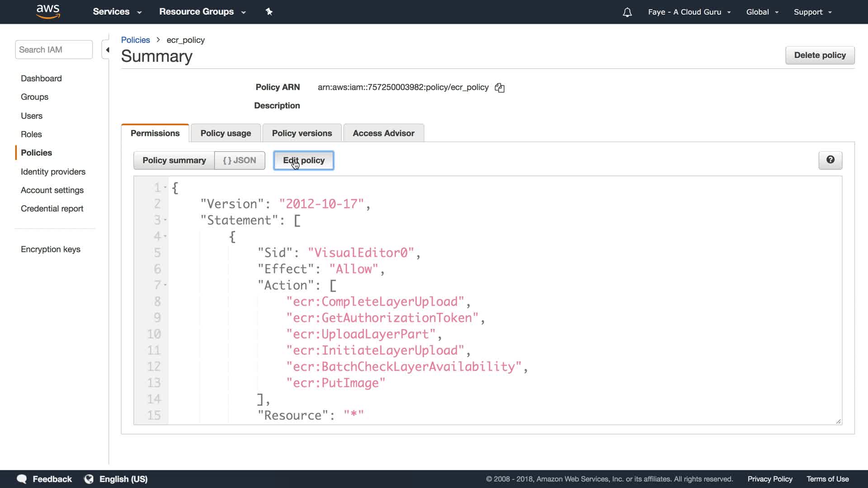Expand the Resource Groups dropdown
Screen dimensions: 868x488
tap(202, 12)
